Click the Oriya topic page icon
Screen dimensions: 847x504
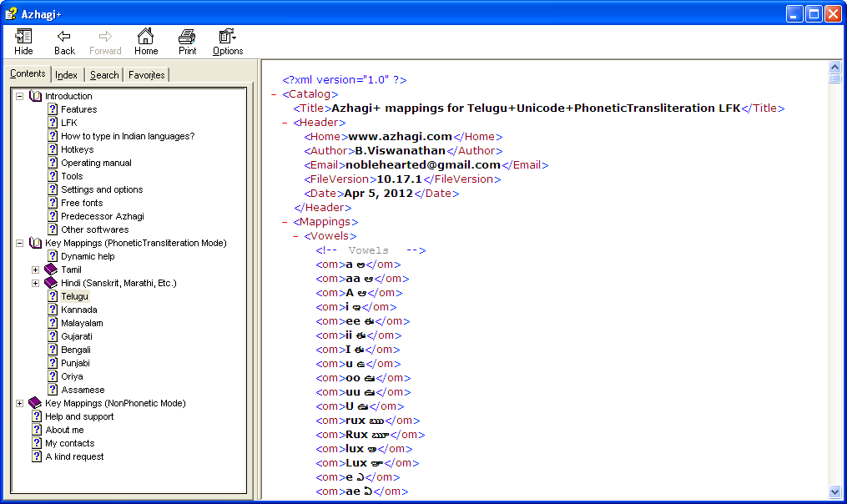coord(53,376)
